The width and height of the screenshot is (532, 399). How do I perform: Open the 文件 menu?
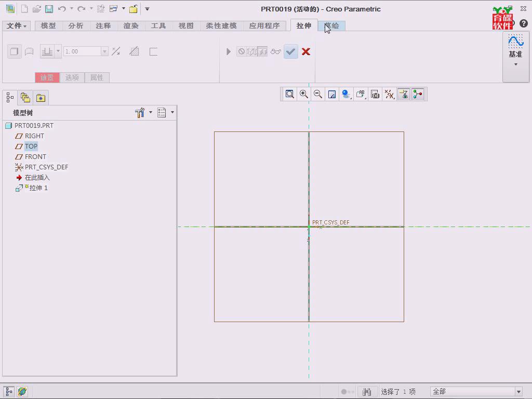tap(16, 26)
